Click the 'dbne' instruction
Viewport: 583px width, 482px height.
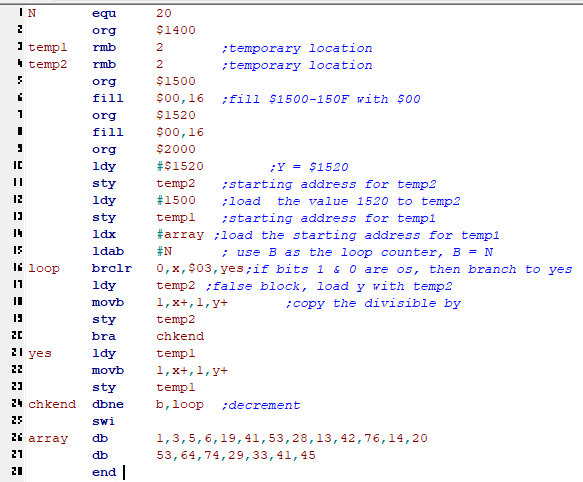(108, 404)
